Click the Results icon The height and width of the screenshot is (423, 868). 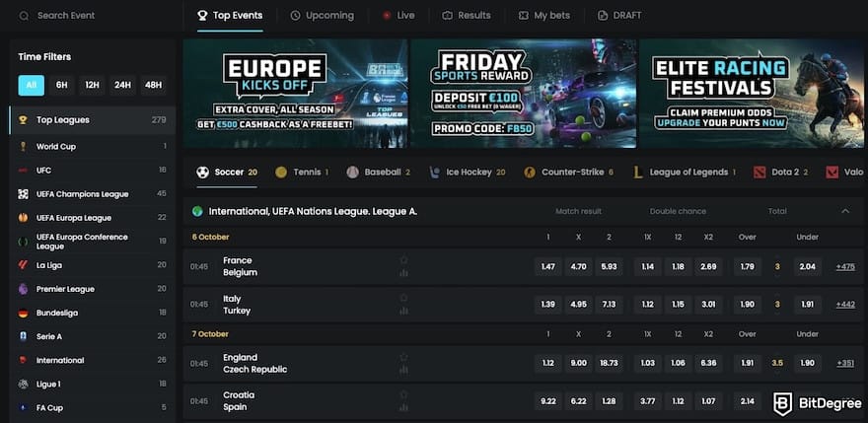click(447, 16)
